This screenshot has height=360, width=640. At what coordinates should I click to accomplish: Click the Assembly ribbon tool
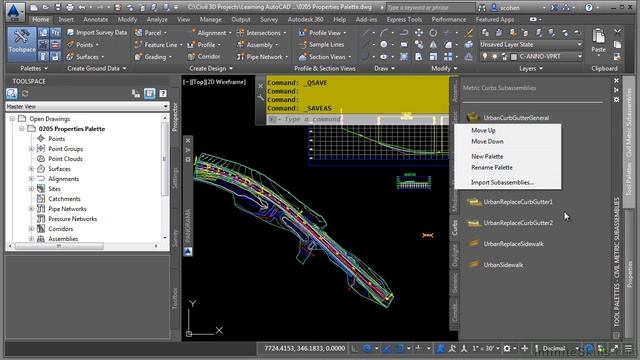[x=257, y=45]
